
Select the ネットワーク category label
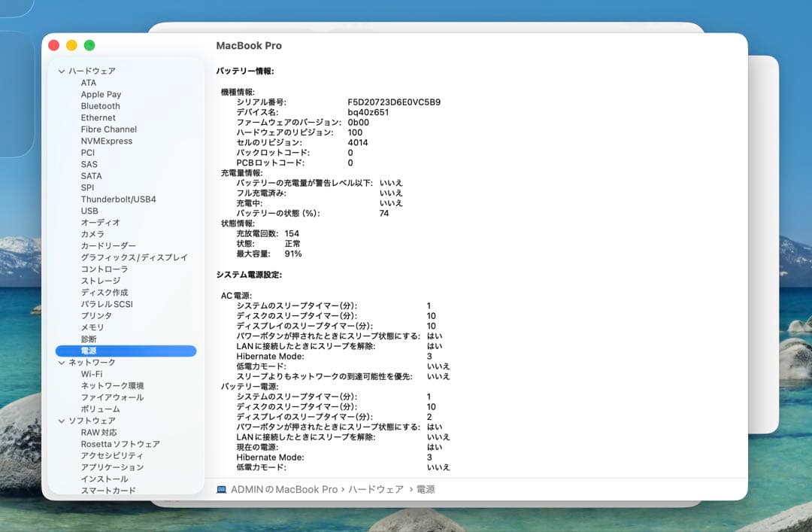pyautogui.click(x=92, y=363)
